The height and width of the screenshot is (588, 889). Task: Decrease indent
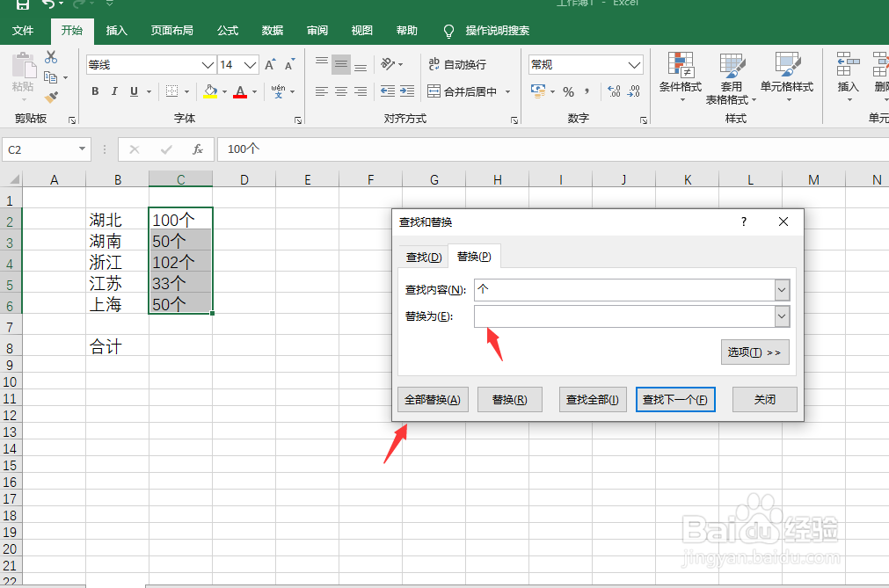point(388,91)
